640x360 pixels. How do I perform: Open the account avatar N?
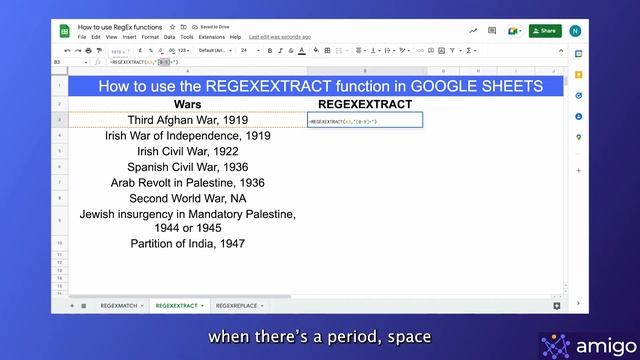[x=575, y=31]
